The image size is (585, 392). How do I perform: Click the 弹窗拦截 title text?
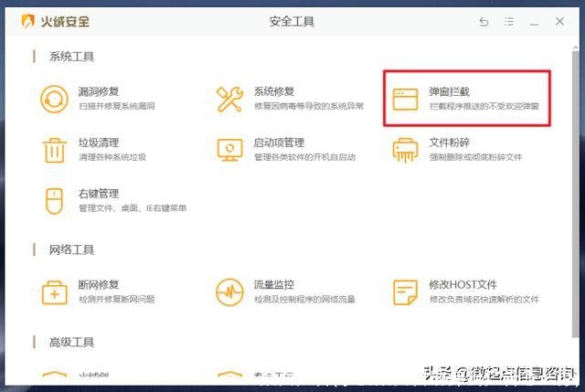click(450, 92)
